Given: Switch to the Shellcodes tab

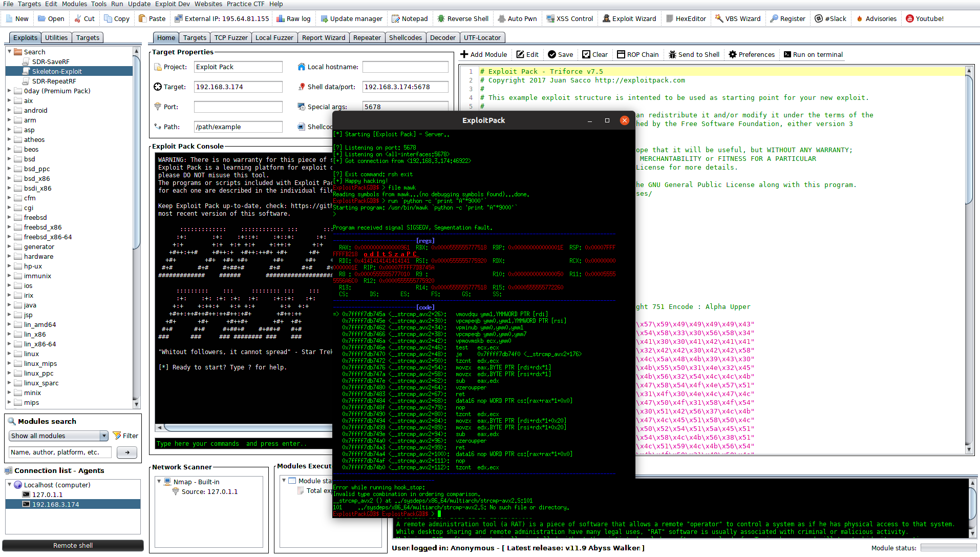Looking at the screenshot, I should point(406,37).
